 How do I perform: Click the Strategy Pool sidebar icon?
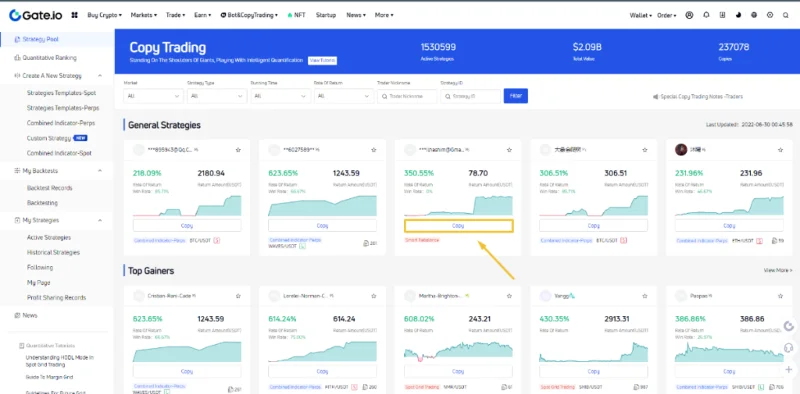click(17, 39)
